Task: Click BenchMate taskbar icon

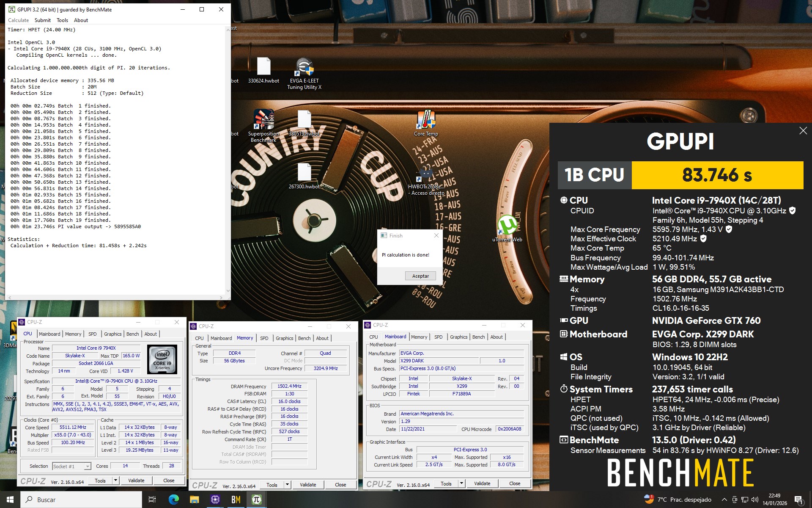Action: (236, 500)
